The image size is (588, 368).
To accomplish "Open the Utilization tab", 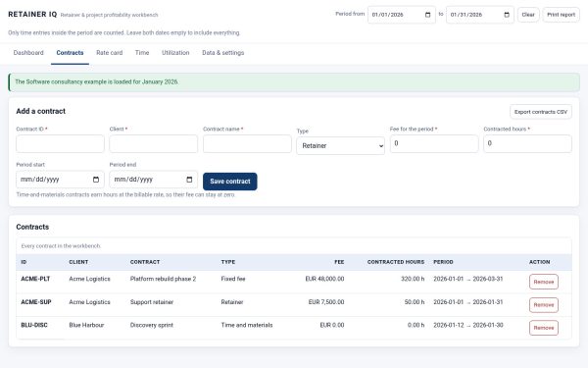I will point(175,53).
